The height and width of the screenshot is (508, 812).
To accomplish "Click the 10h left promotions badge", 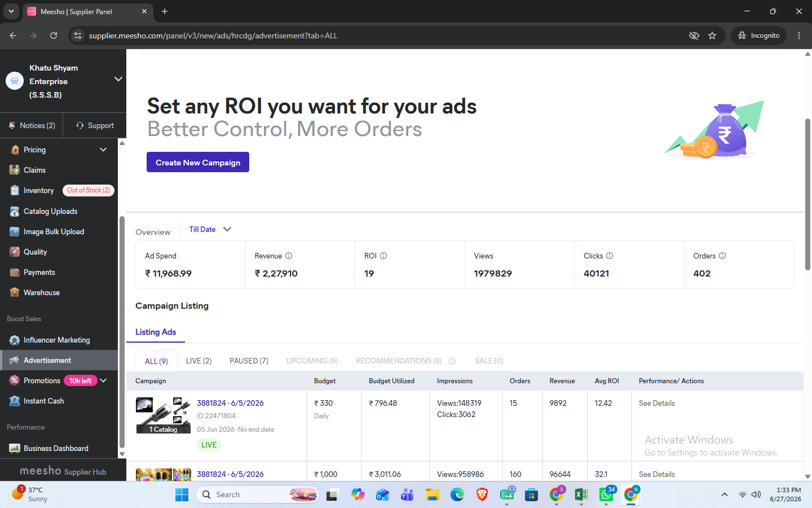I will (81, 380).
